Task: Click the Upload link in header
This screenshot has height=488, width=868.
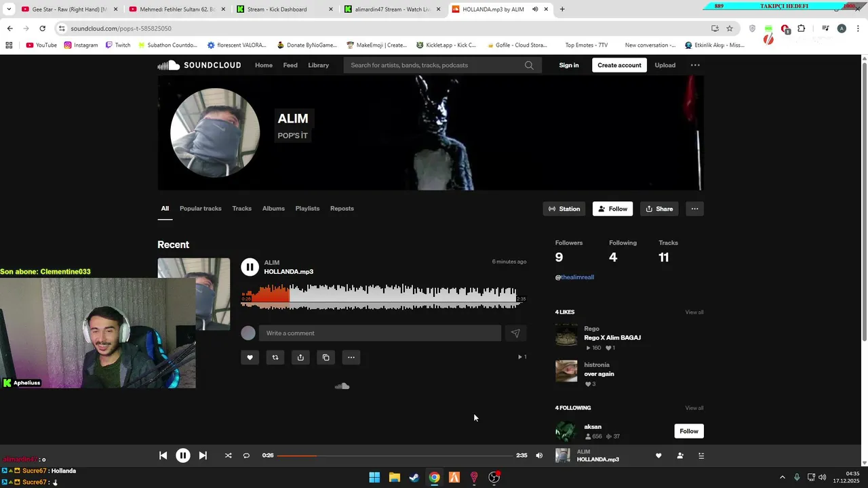Action: [665, 65]
